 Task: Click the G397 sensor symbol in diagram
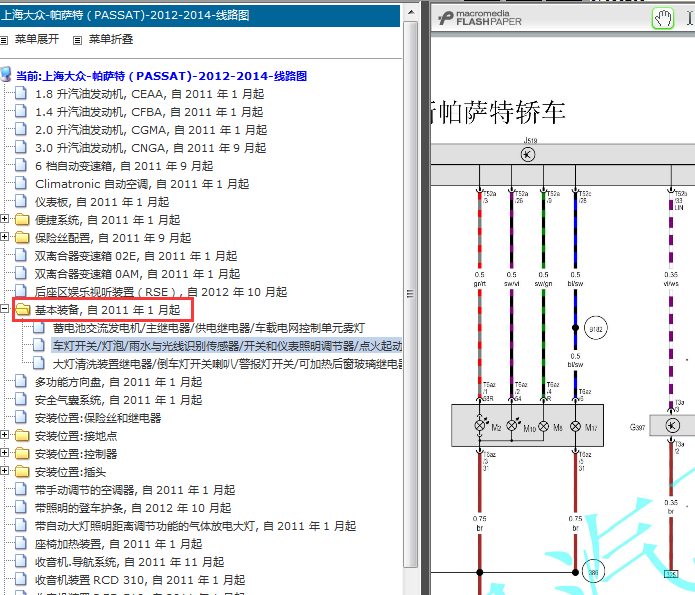672,426
